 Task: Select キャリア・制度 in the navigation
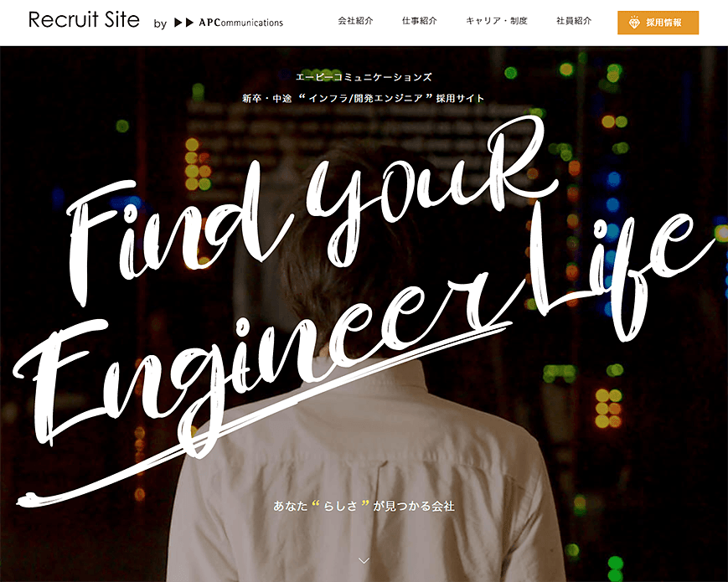497,21
